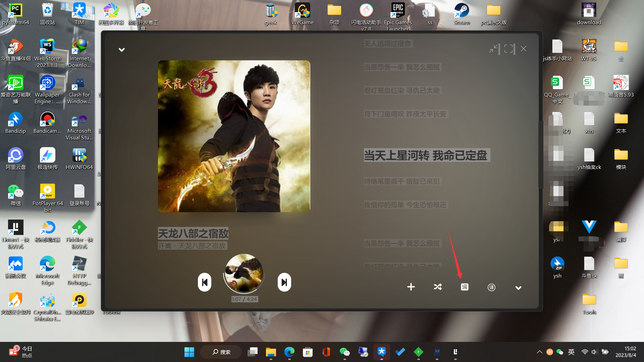Click the plus add-to-playlist icon

[x=411, y=287]
